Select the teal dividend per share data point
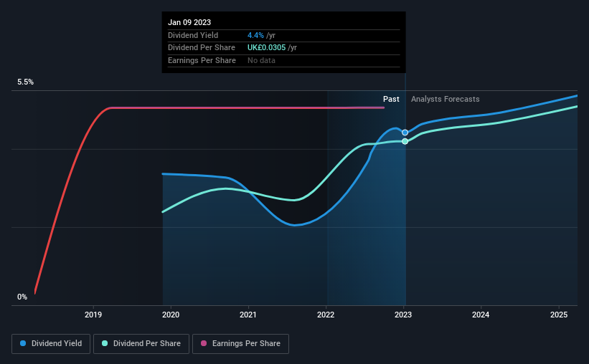Viewport: 589px width, 364px height. click(x=405, y=141)
